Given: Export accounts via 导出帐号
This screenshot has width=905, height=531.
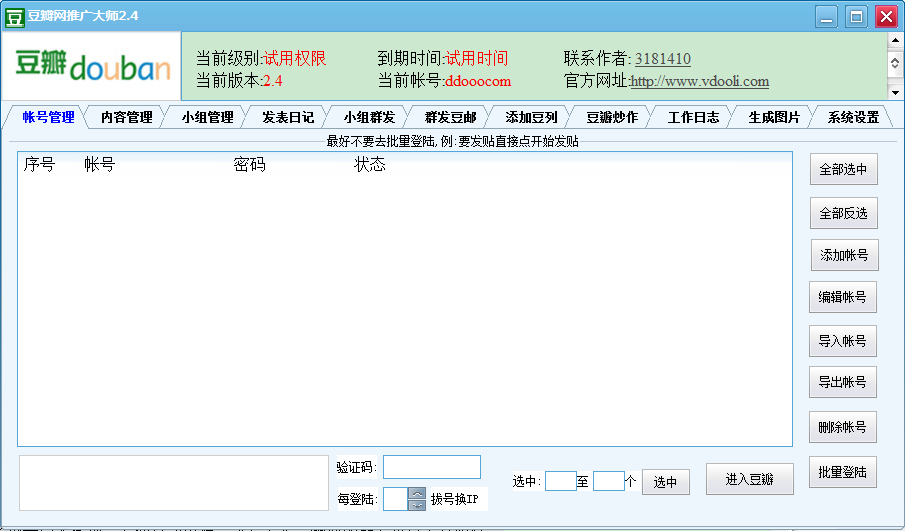Looking at the screenshot, I should pos(843,382).
